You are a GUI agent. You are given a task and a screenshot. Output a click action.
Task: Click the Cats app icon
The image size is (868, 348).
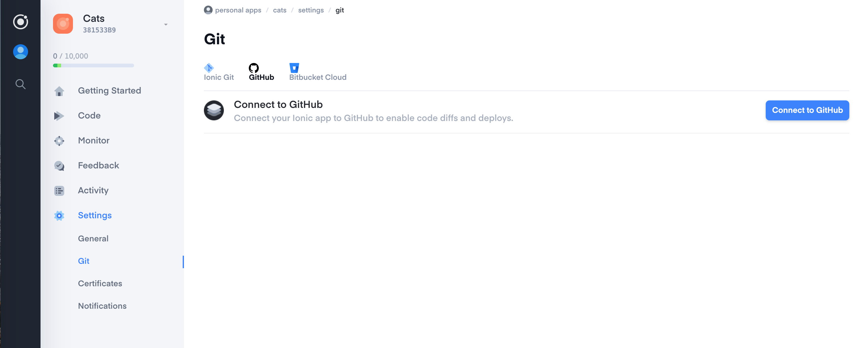pyautogui.click(x=63, y=24)
